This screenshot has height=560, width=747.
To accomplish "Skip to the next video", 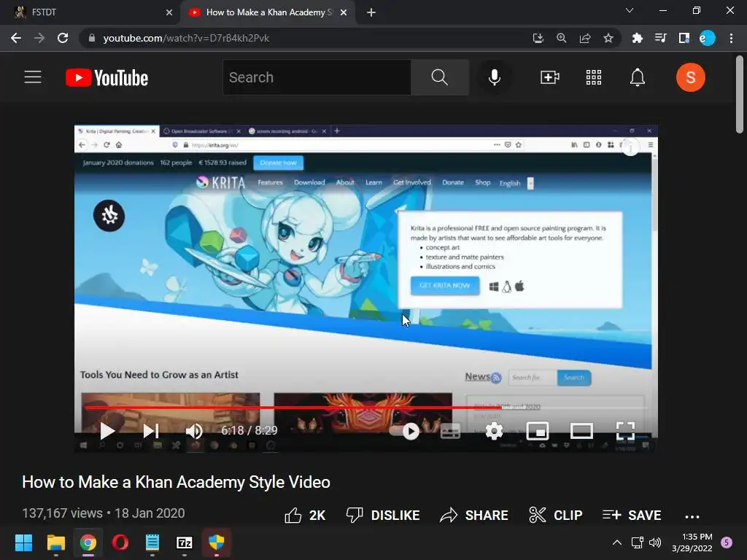I will click(x=151, y=431).
